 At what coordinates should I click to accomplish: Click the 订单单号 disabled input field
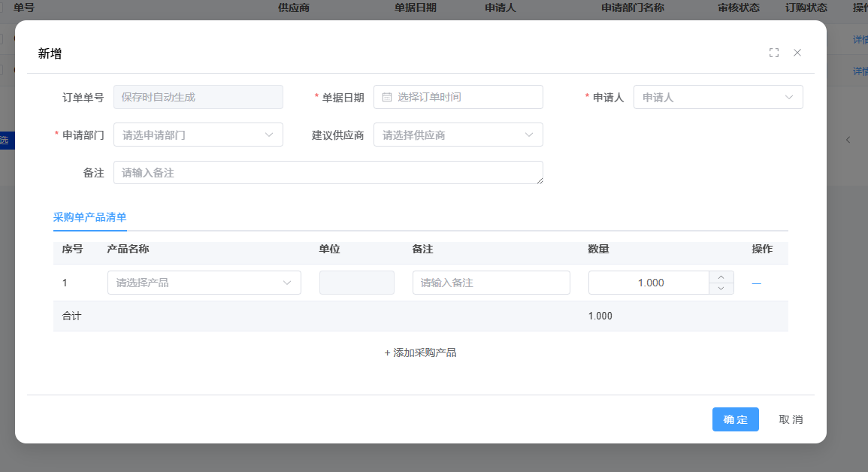pos(198,98)
